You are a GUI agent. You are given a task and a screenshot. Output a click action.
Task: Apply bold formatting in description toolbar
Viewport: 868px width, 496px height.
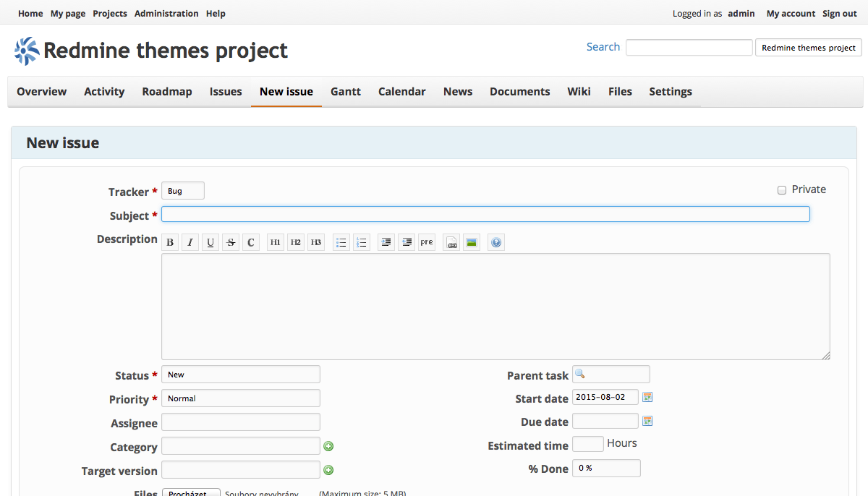(170, 242)
